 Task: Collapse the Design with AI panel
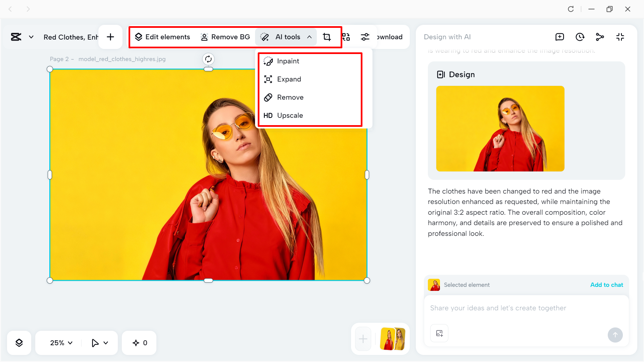pos(620,37)
